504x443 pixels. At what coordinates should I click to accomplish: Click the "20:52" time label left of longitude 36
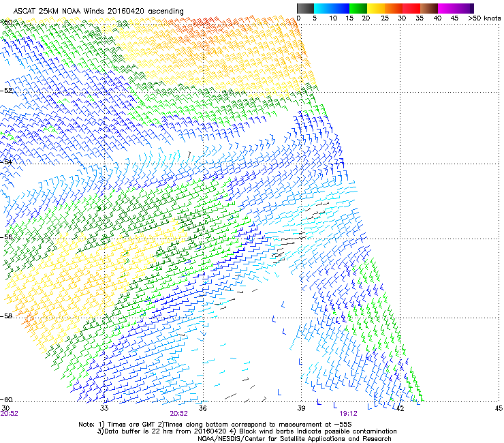(x=178, y=414)
